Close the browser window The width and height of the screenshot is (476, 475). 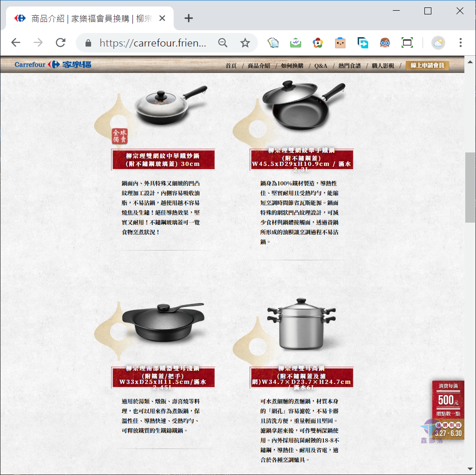[460, 11]
